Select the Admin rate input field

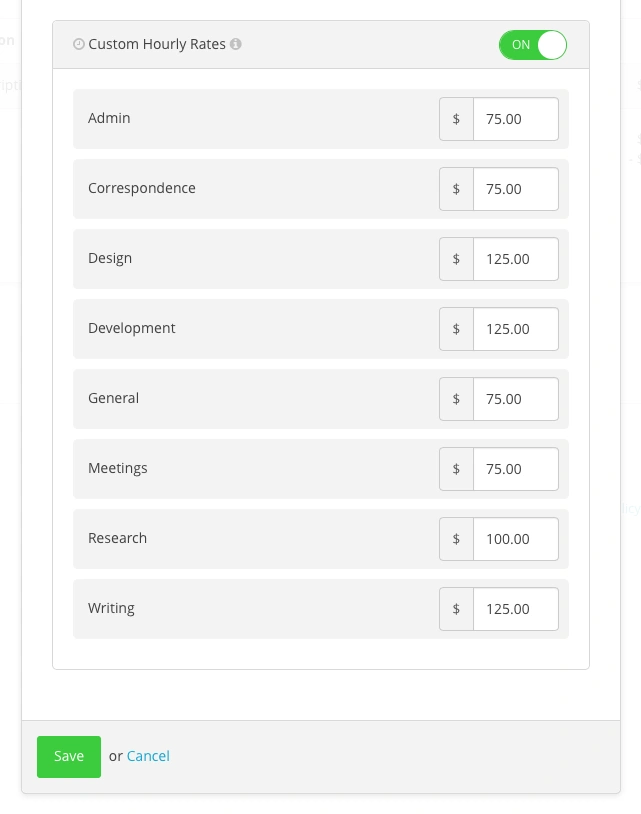[x=515, y=118]
